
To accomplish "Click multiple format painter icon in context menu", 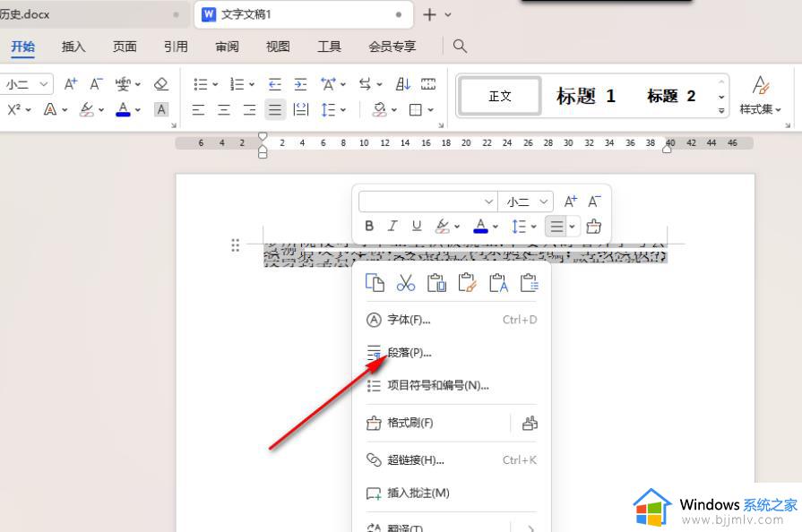I will click(x=530, y=423).
